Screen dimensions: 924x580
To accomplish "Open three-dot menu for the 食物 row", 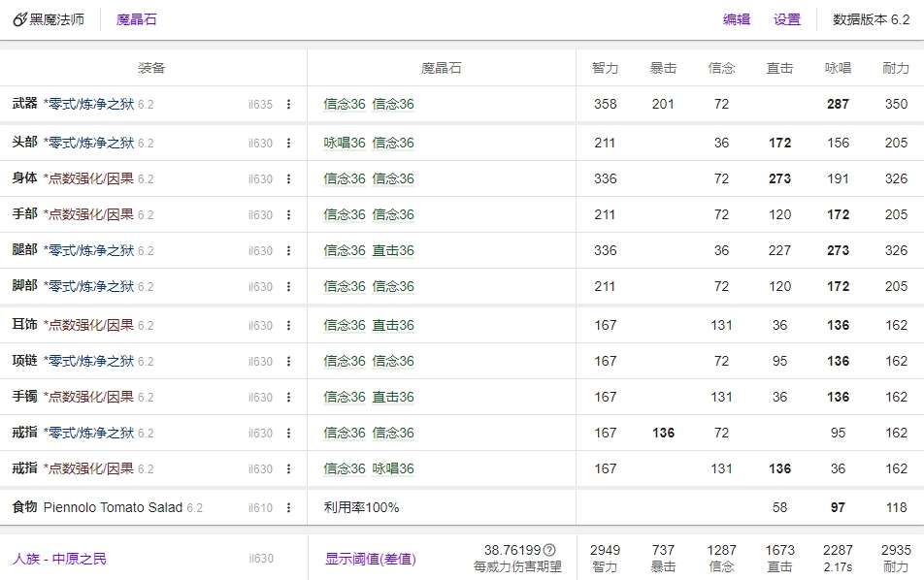I will tap(288, 508).
